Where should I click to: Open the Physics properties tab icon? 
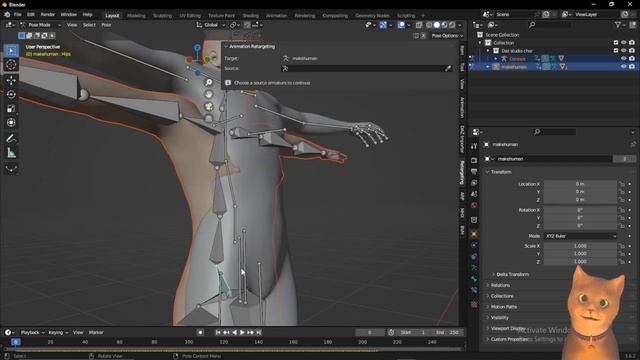(474, 245)
